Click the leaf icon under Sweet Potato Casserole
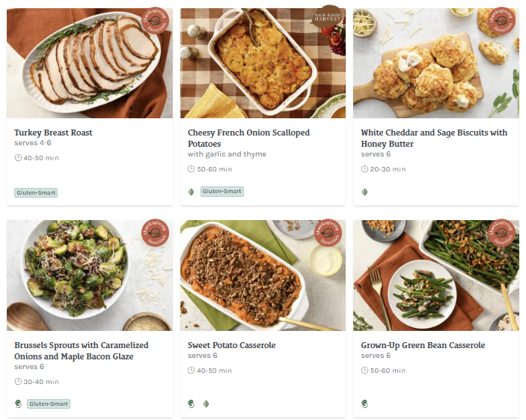Viewport: 526px width, 420px height. pos(206,404)
